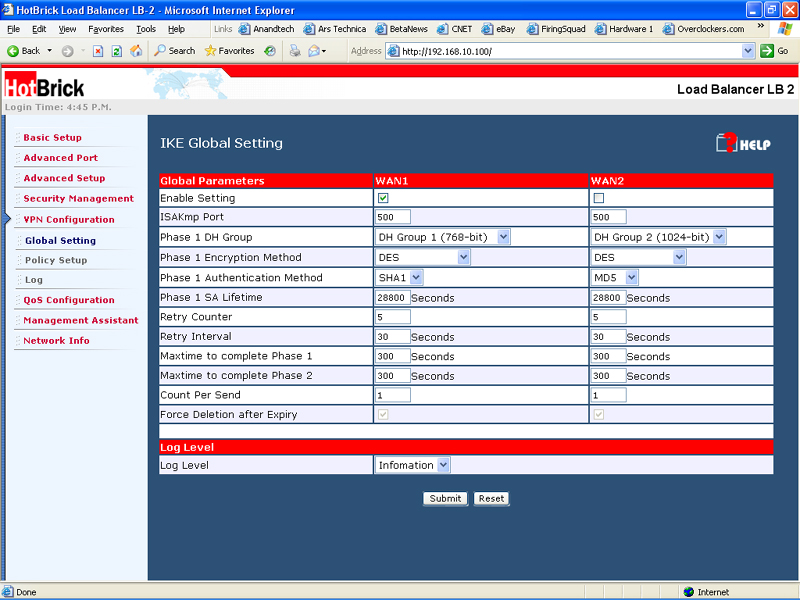Click the Back navigation button
The width and height of the screenshot is (800, 600).
point(24,50)
